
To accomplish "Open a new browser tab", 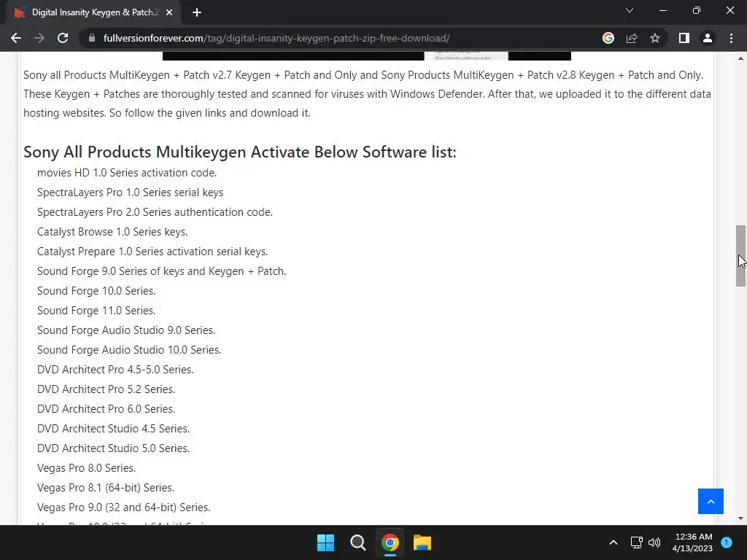I will pyautogui.click(x=197, y=12).
